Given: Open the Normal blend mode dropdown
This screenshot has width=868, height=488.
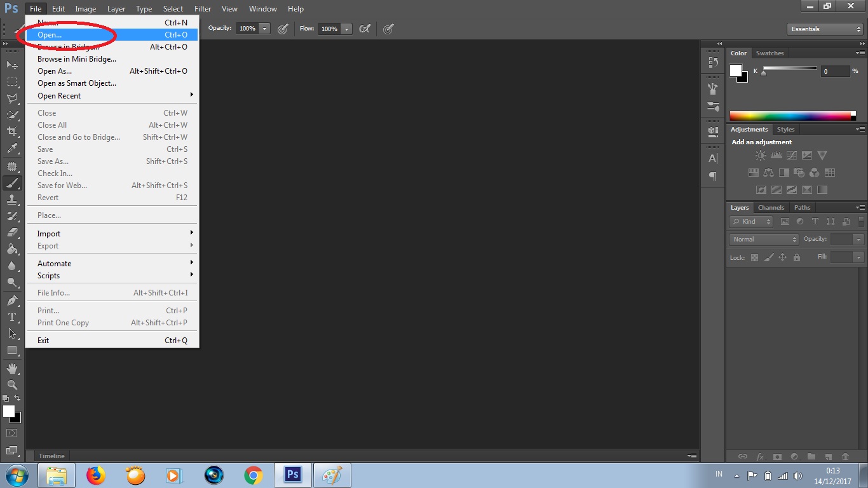Looking at the screenshot, I should (x=764, y=240).
